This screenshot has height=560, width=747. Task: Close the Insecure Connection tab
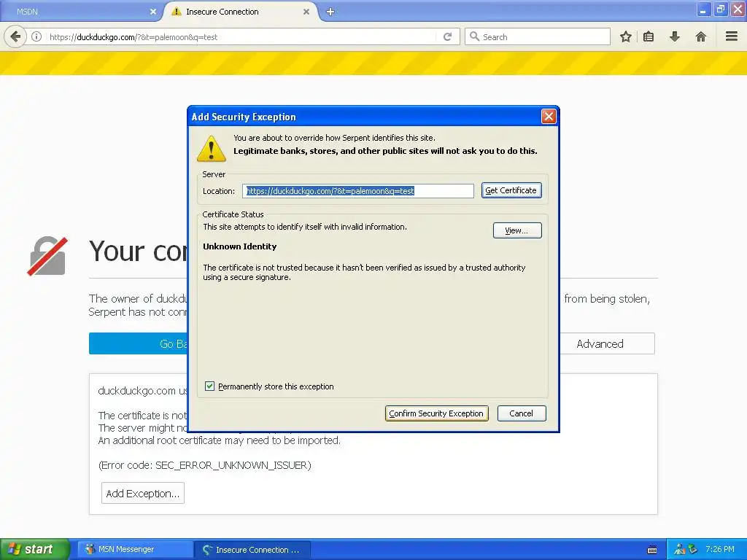pyautogui.click(x=306, y=12)
